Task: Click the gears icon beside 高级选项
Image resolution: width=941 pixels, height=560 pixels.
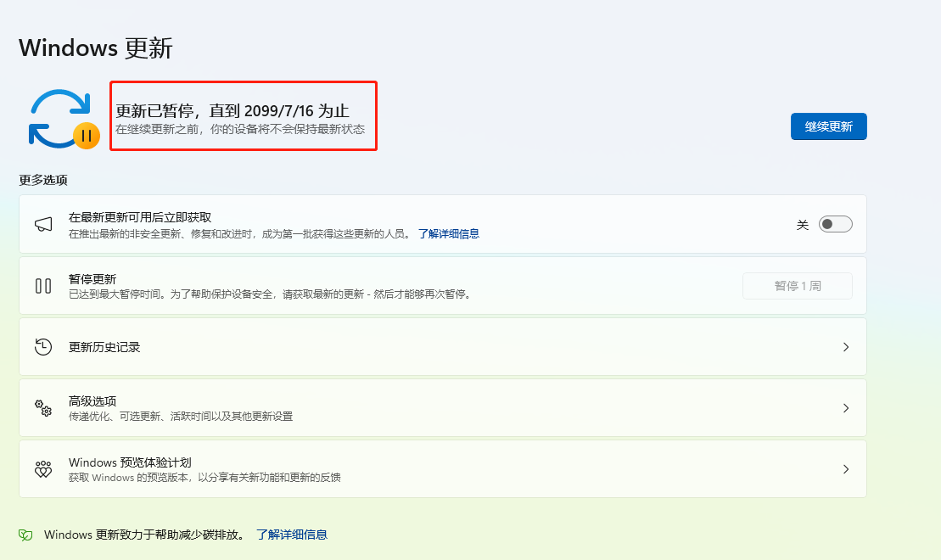Action: click(x=43, y=408)
